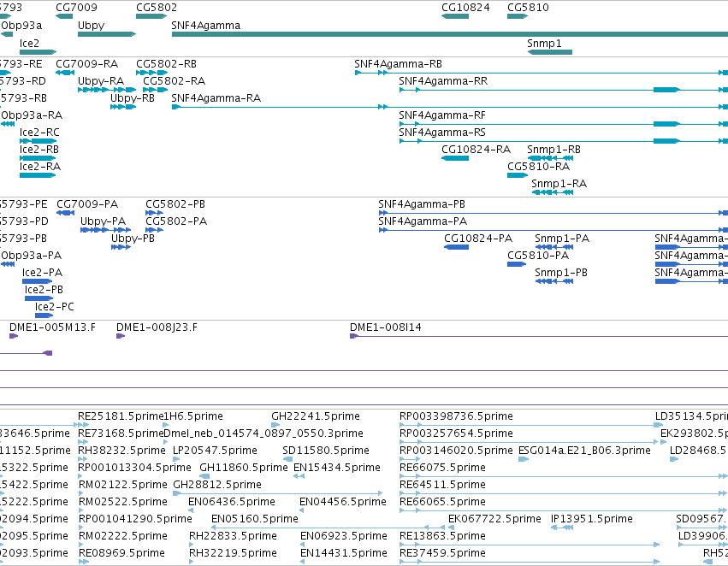Click the Ubpy-PB protein label
This screenshot has width=728, height=566.
click(x=133, y=239)
